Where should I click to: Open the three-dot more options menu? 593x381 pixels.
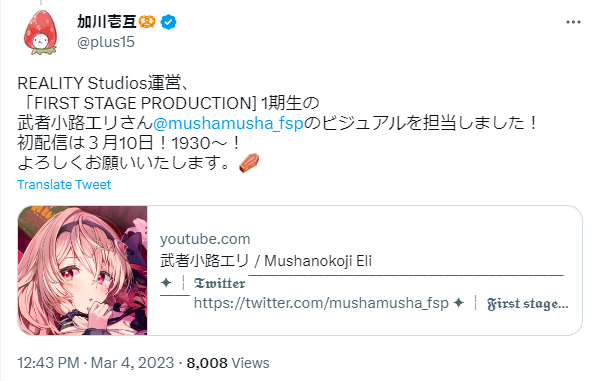[x=573, y=22]
